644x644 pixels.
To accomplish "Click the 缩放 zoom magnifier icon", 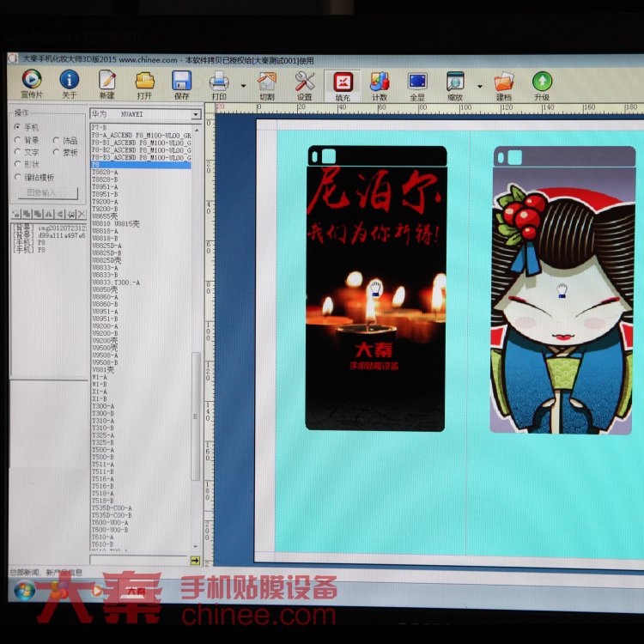I will tap(455, 82).
